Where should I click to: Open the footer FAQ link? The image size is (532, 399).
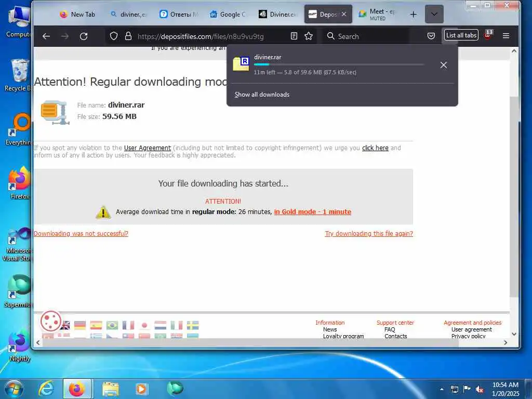pyautogui.click(x=390, y=329)
